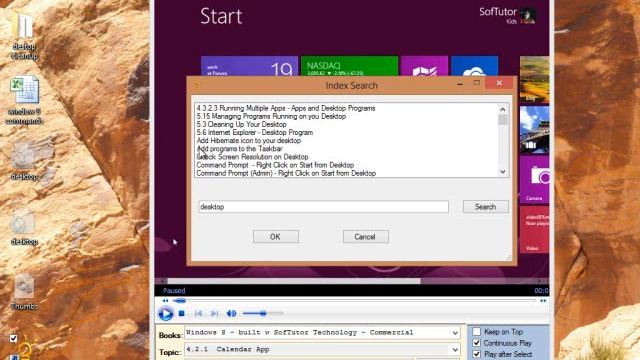Stop the video with the stop button

[182, 313]
